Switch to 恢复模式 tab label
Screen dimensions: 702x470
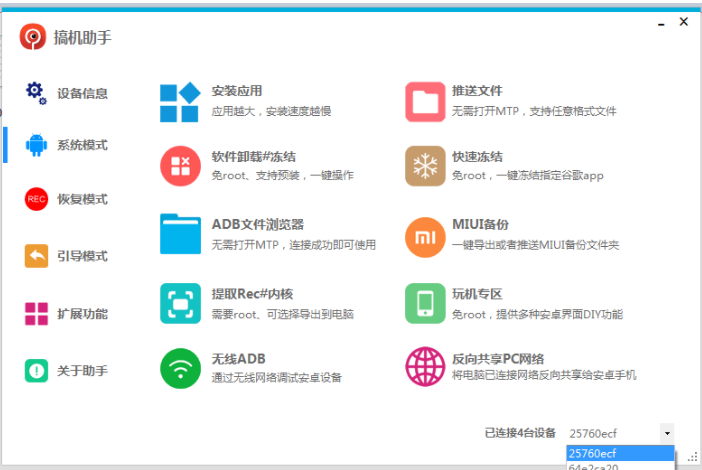(82, 199)
